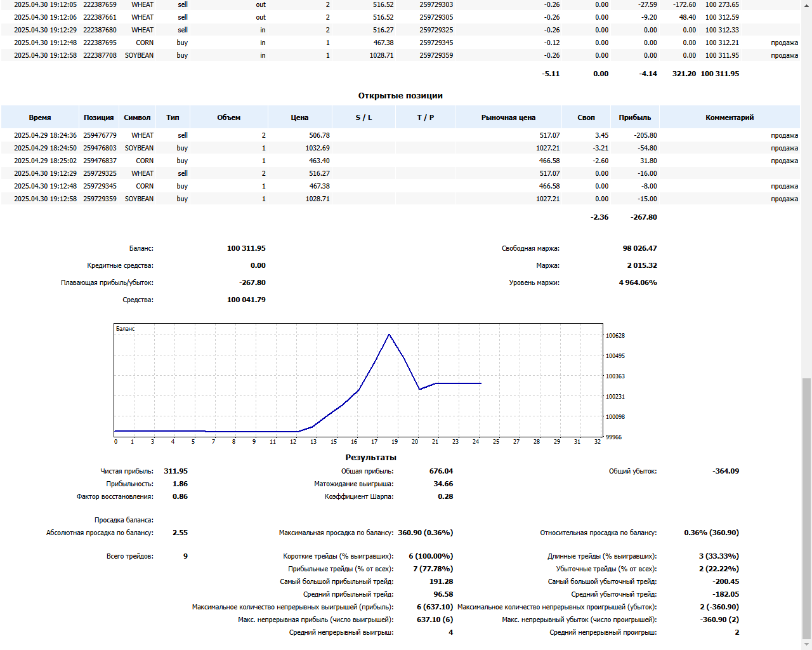
Task: Click the "S / L" column header
Action: [x=363, y=117]
